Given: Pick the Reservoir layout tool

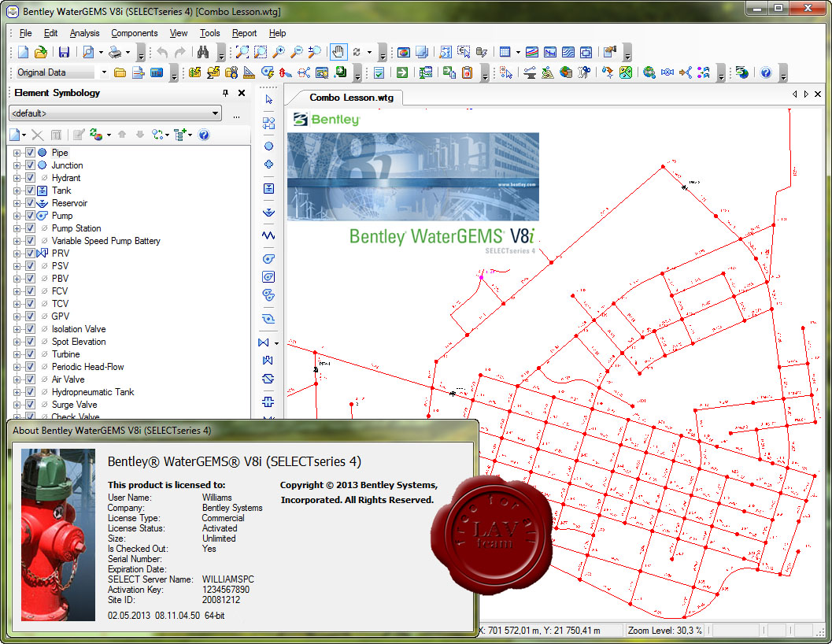Looking at the screenshot, I should click(x=268, y=213).
